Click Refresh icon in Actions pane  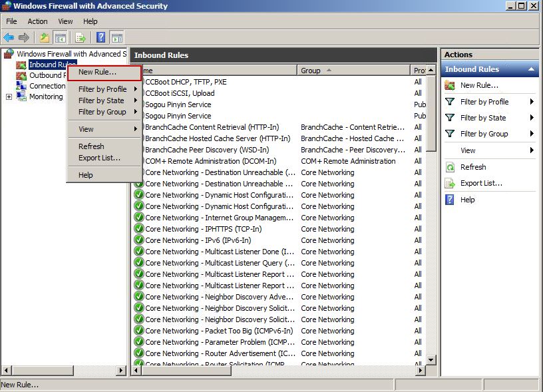(x=450, y=167)
